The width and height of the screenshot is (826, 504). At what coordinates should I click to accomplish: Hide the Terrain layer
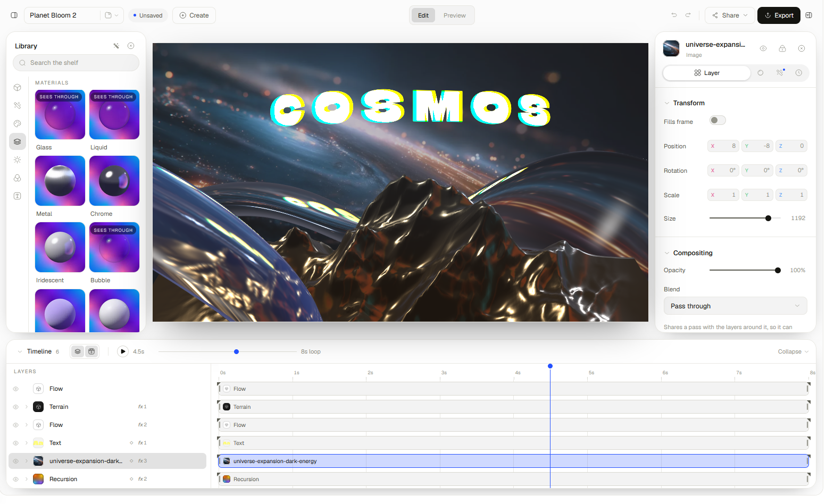pyautogui.click(x=15, y=407)
